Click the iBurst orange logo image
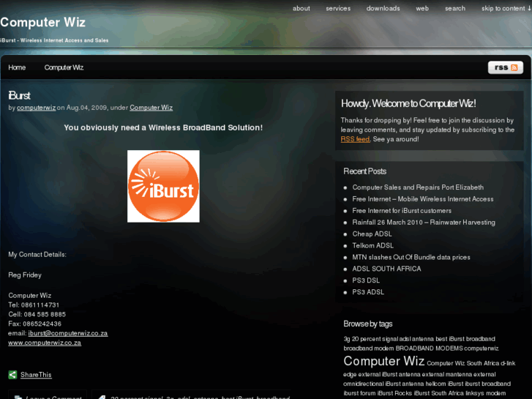Viewport: 532px width, 399px height. [x=163, y=187]
